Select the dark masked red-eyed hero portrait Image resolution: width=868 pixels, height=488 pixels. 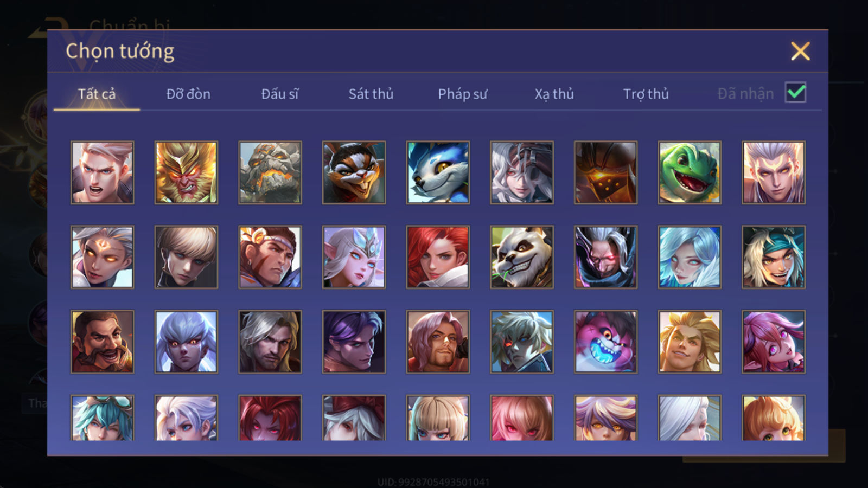(605, 257)
